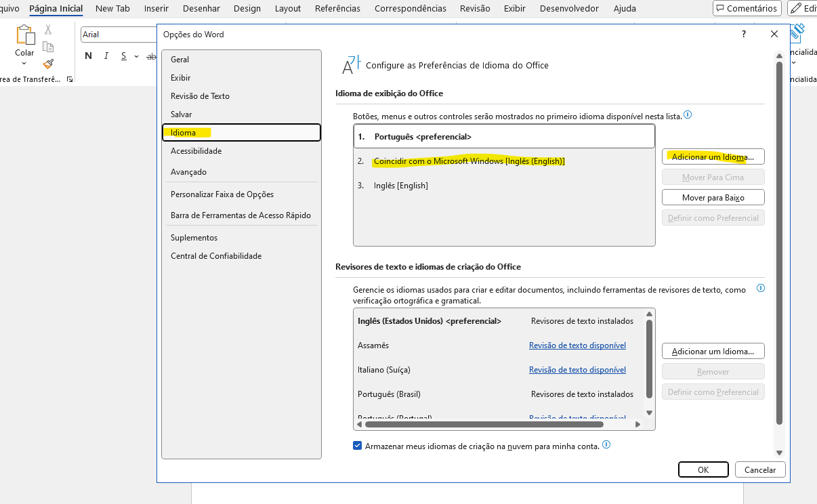Viewport: 817px width, 504px height.
Task: Select the Idioma options category
Action: point(241,133)
